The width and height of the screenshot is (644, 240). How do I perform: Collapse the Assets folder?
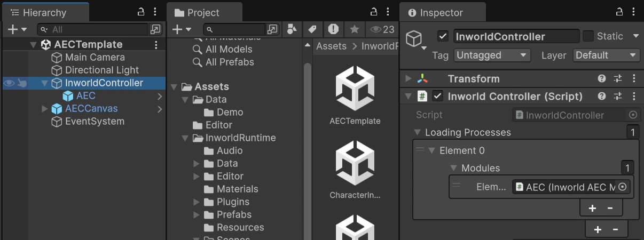(x=174, y=87)
